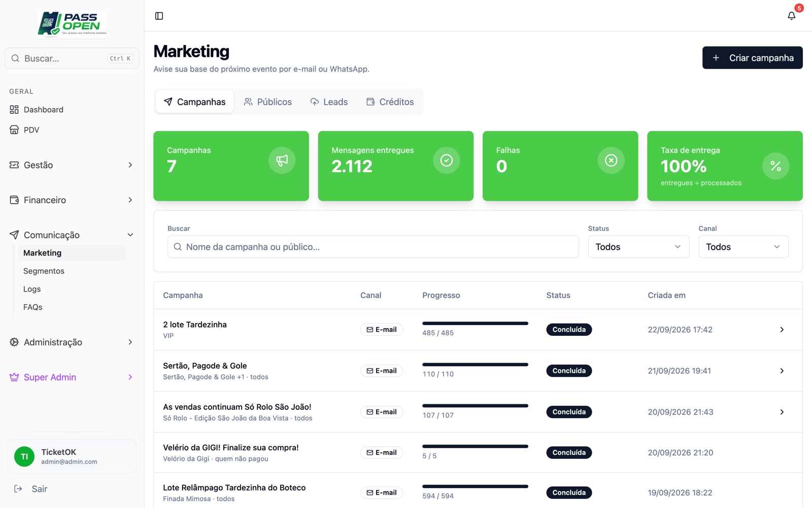Click date 20/09/2026 21:20
The width and height of the screenshot is (812, 508).
680,453
